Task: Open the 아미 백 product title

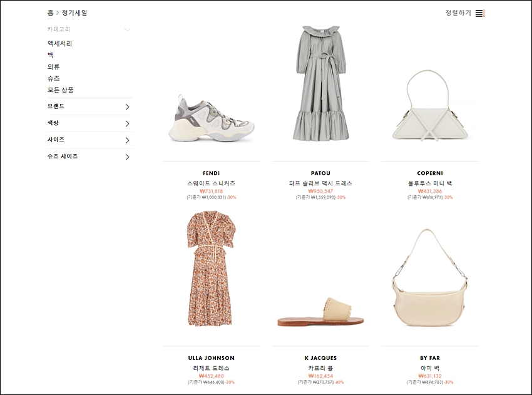Action: [x=430, y=368]
